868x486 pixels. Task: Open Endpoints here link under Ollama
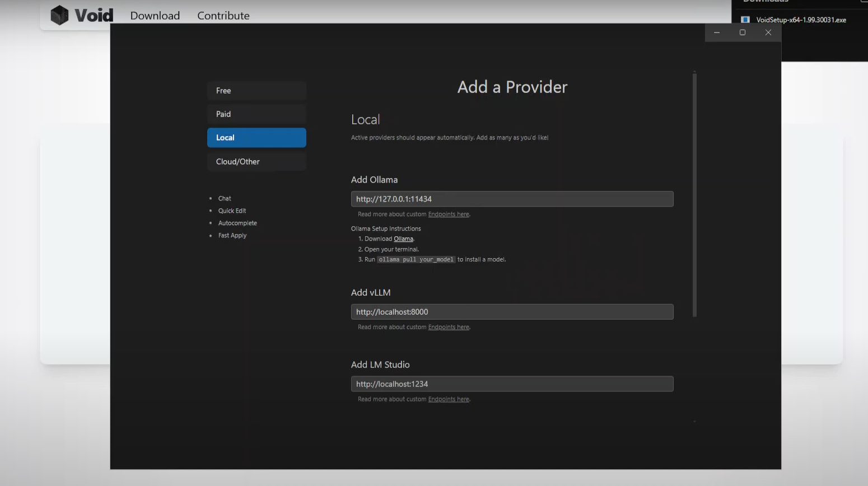(449, 214)
